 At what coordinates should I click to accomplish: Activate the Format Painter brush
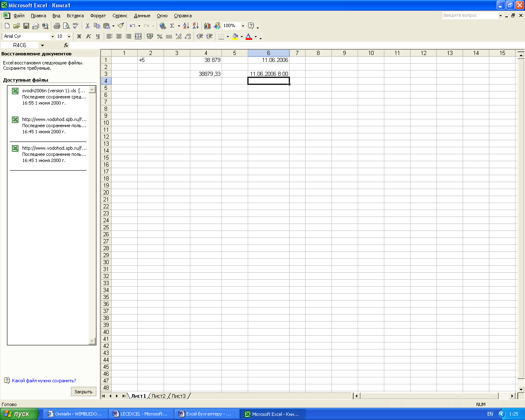tap(121, 26)
